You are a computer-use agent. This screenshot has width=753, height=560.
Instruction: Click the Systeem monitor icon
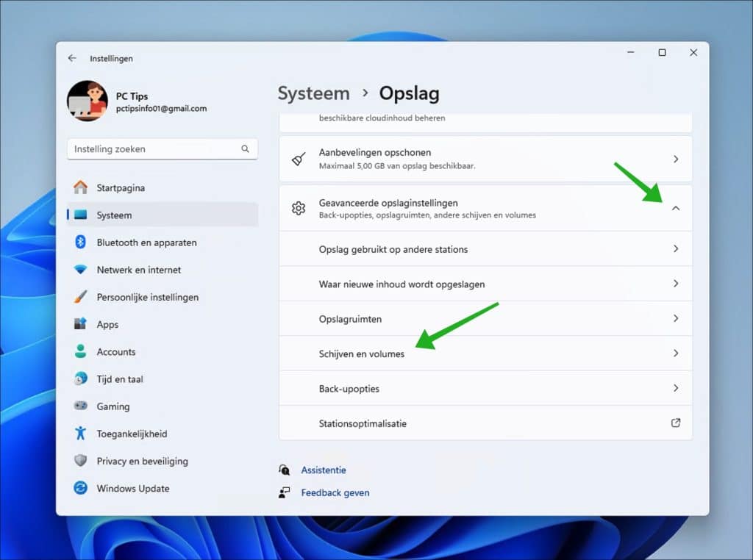coord(81,215)
